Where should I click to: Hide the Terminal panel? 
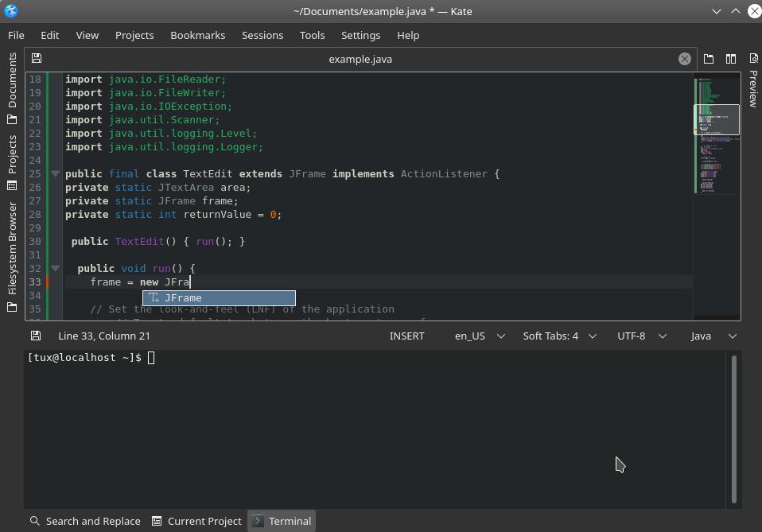[x=282, y=521]
